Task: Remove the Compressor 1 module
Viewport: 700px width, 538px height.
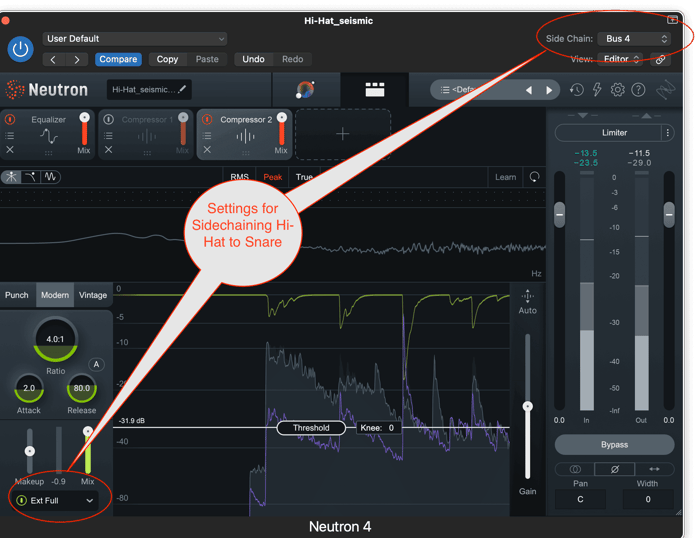Action: (x=108, y=150)
